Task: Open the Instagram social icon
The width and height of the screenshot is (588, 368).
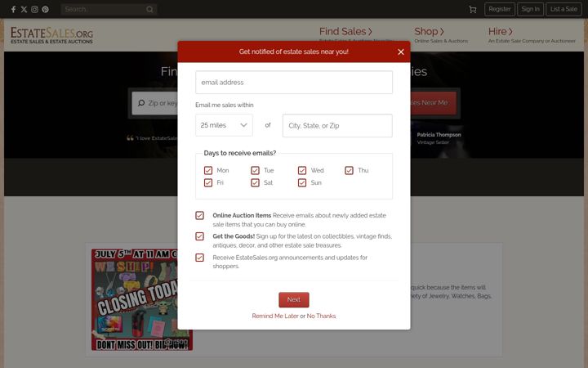Action: tap(34, 9)
